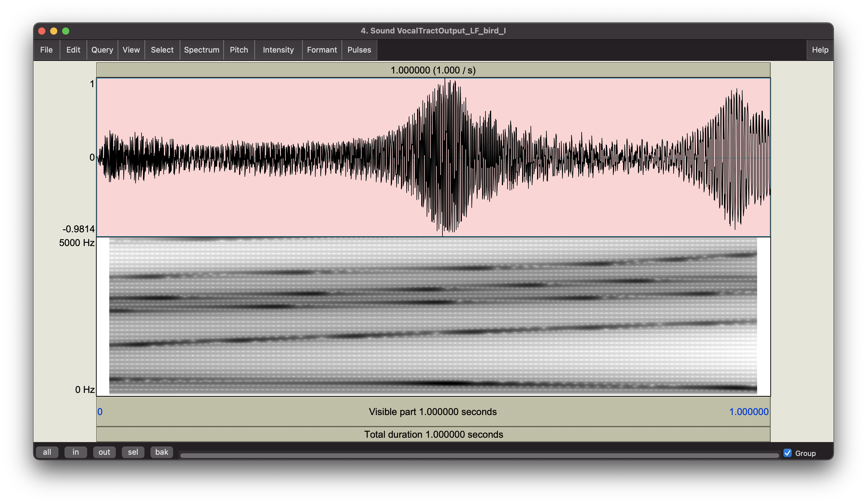The height and width of the screenshot is (504, 867).
Task: Play the visible part 1.000000 seconds bar
Action: coord(433,412)
